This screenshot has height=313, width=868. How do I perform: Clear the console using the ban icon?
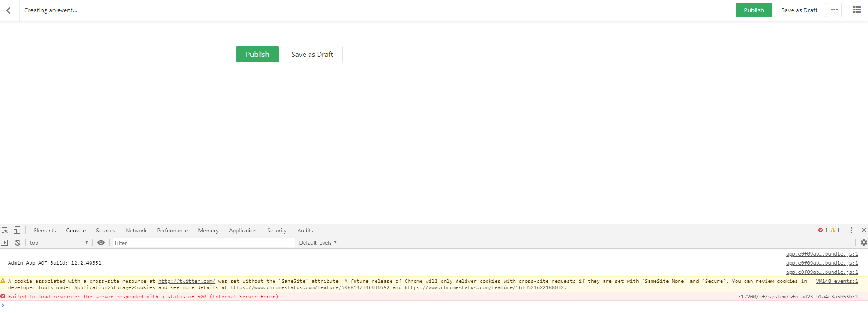click(17, 243)
